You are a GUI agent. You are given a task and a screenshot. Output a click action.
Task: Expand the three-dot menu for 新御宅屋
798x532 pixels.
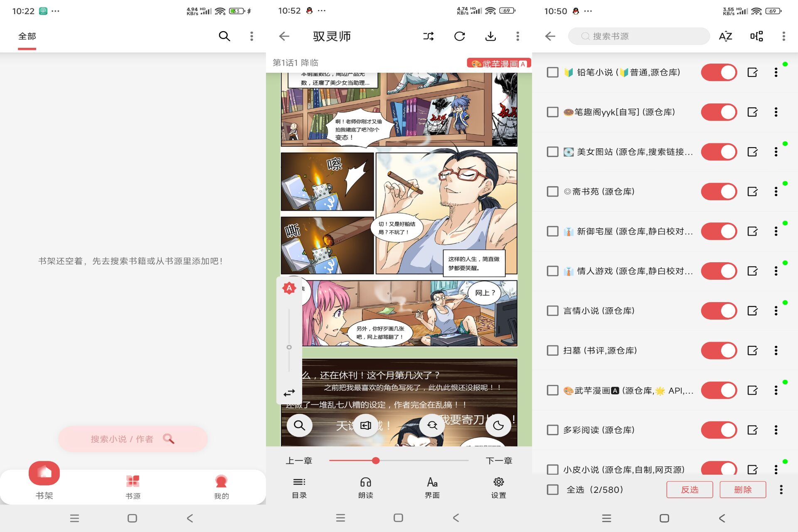coord(779,232)
